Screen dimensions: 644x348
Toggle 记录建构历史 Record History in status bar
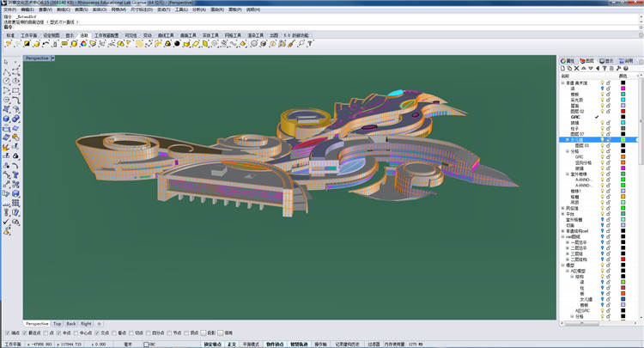[x=348, y=345]
